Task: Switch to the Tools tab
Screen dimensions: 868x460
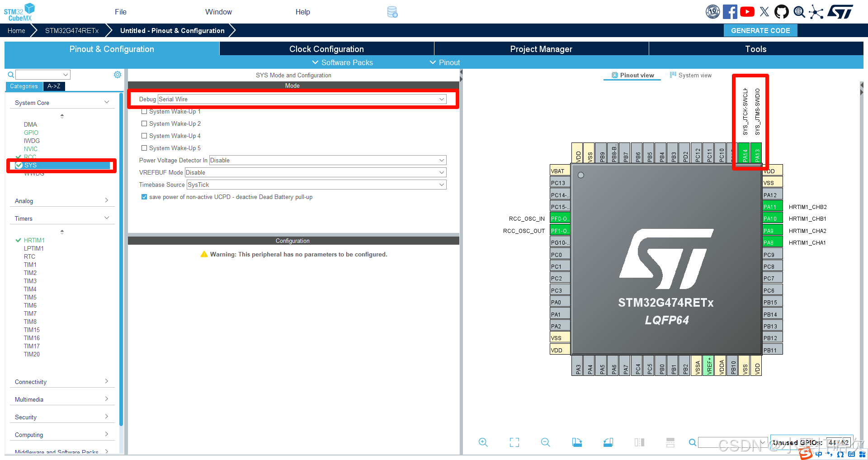Action: [x=756, y=49]
